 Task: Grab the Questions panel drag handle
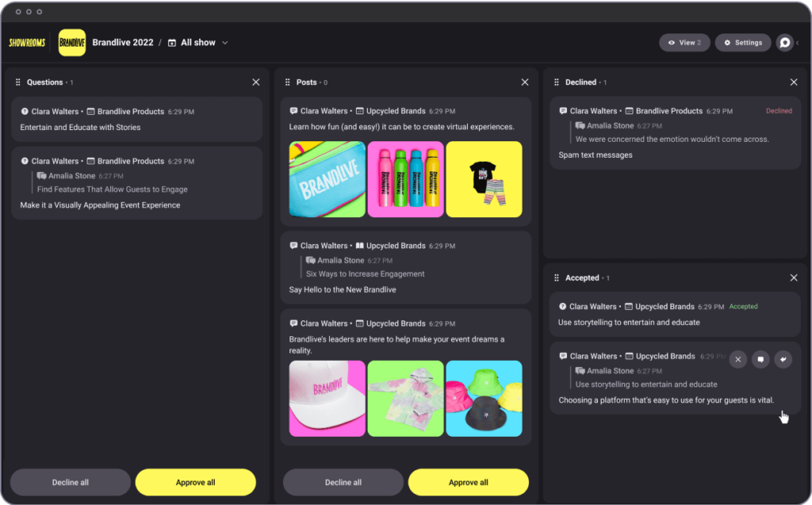coord(18,82)
